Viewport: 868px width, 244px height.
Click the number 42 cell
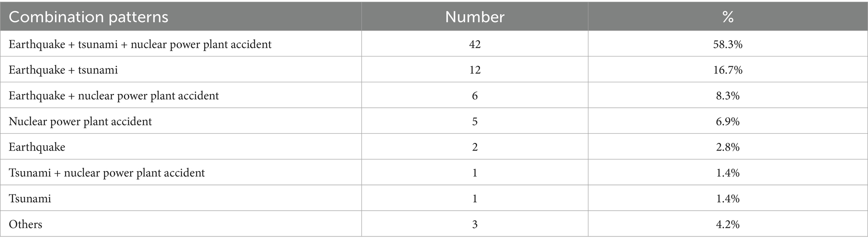tap(475, 44)
